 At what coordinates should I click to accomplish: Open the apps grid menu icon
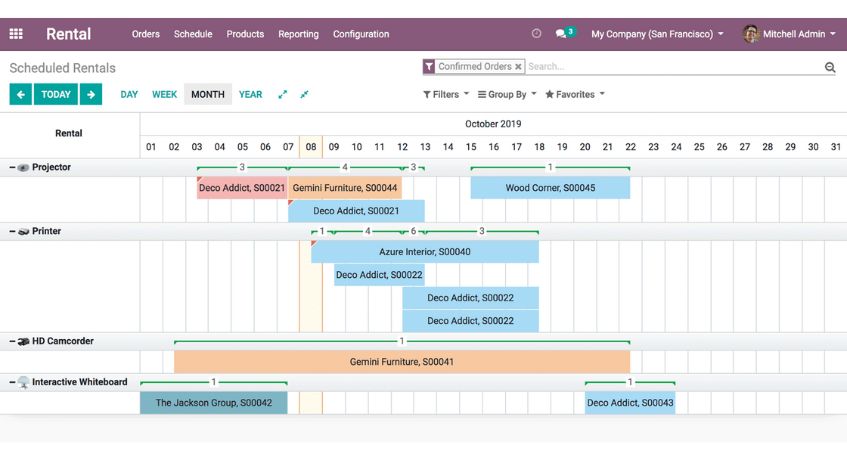pos(16,34)
